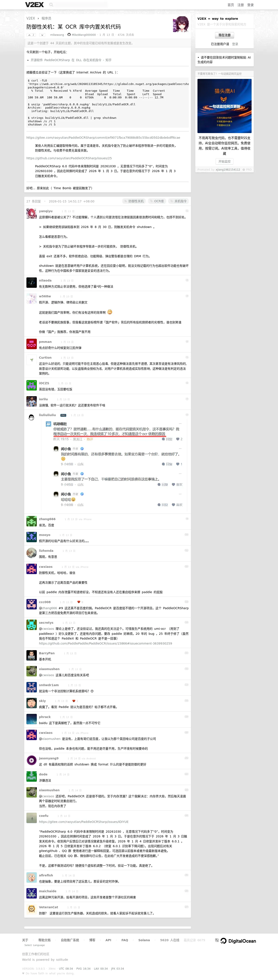Open iorilu's avatar photo

(x=31, y=401)
